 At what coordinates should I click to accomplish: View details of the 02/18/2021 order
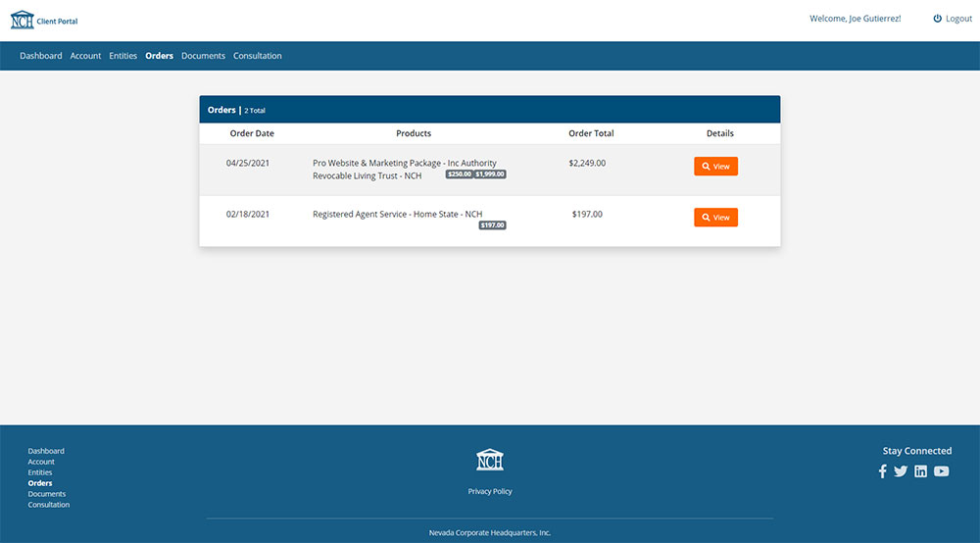pos(715,218)
